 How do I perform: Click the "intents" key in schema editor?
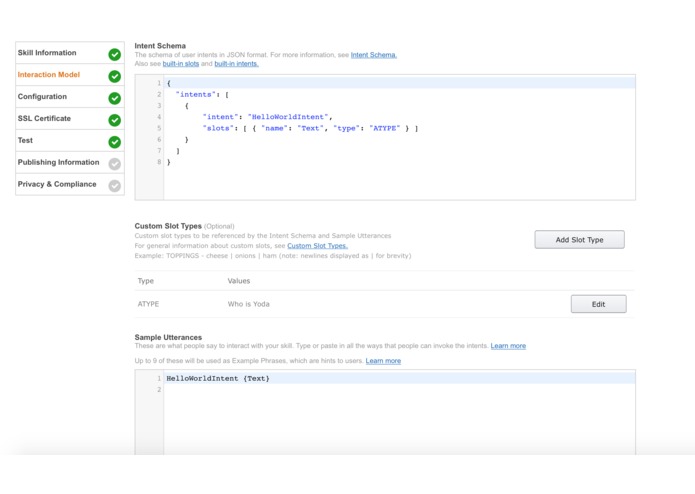click(x=195, y=94)
